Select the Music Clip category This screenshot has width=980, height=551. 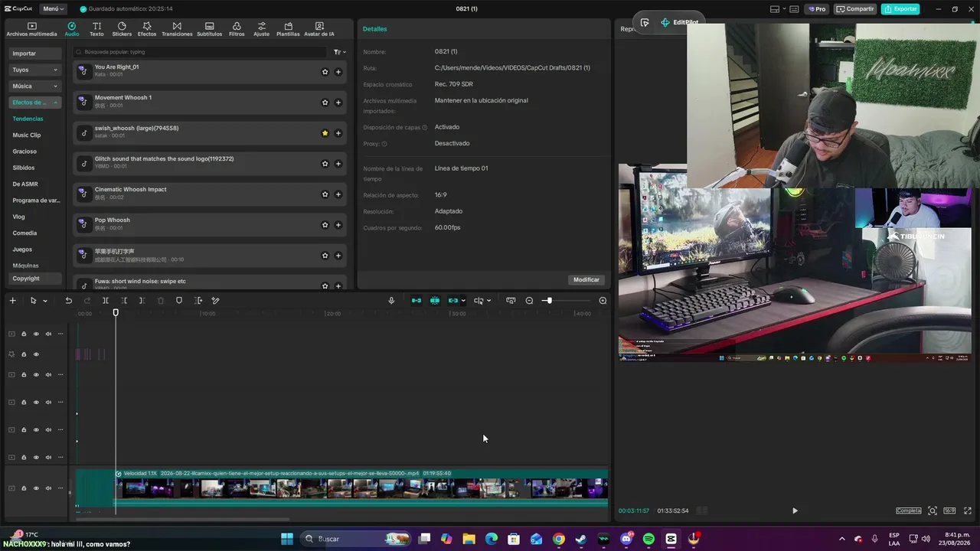[x=27, y=135]
